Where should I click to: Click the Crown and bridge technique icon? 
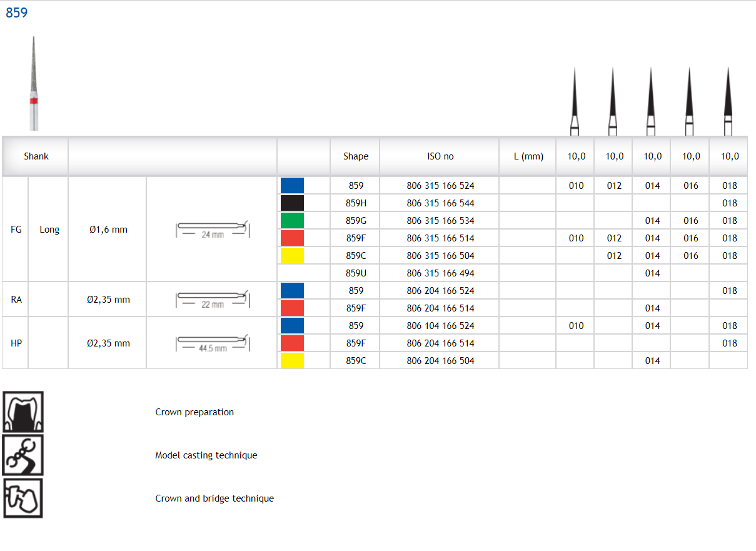click(23, 498)
